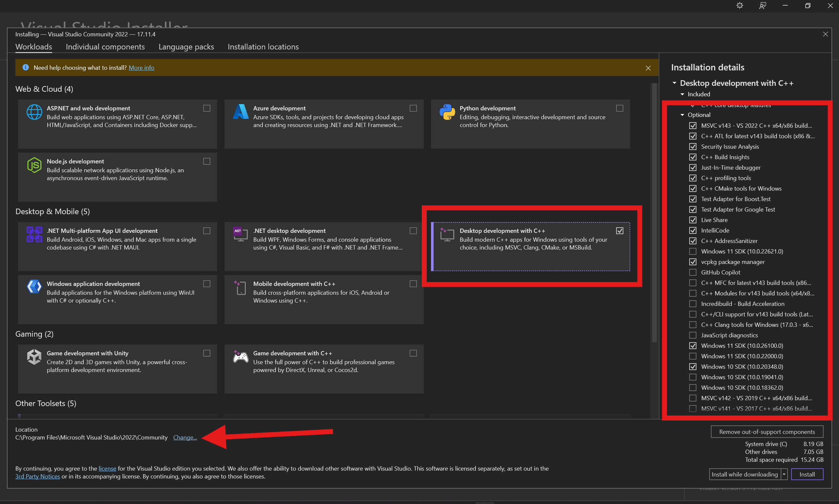Check the Node.js development workload box

[206, 161]
